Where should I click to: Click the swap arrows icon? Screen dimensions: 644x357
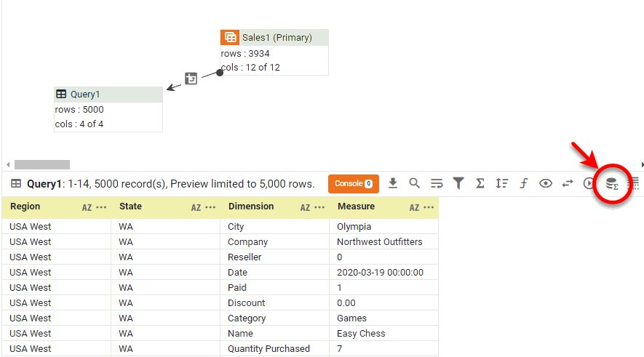pyautogui.click(x=568, y=184)
